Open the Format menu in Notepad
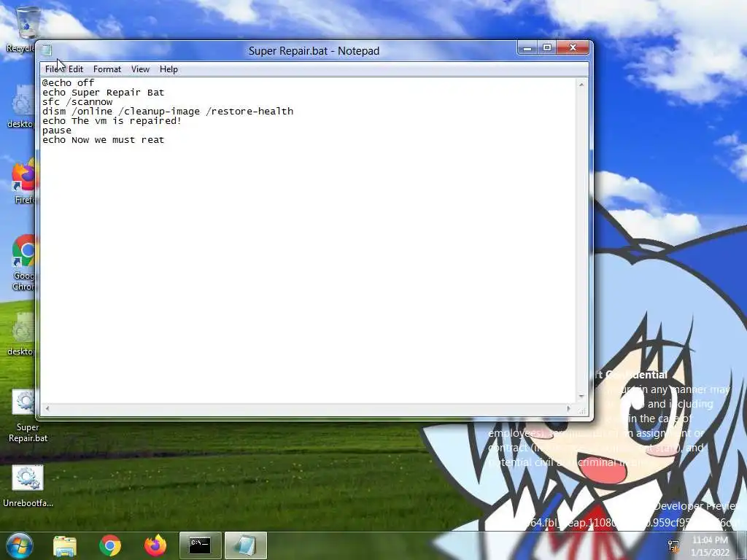 click(x=107, y=69)
